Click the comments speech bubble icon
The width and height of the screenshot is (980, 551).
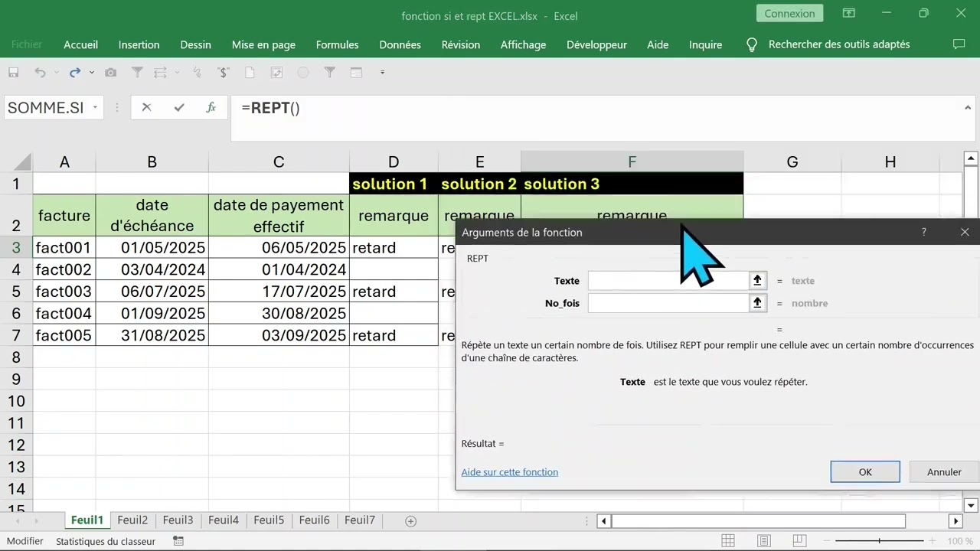959,44
